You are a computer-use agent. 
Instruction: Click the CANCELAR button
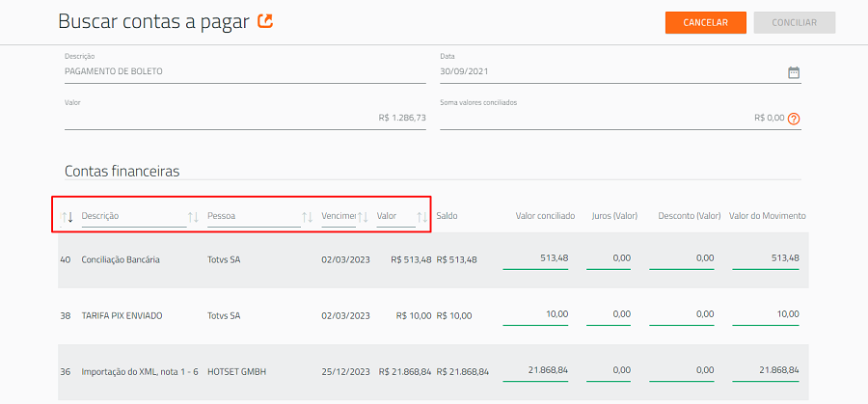(x=706, y=23)
